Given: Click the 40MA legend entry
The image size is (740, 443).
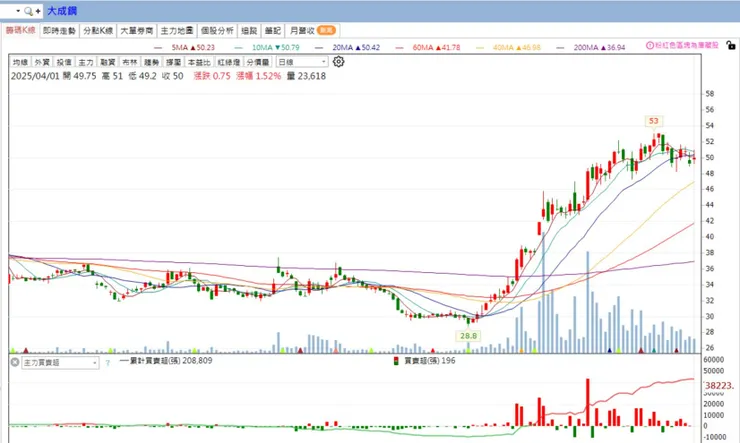Looking at the screenshot, I should pyautogui.click(x=509, y=47).
